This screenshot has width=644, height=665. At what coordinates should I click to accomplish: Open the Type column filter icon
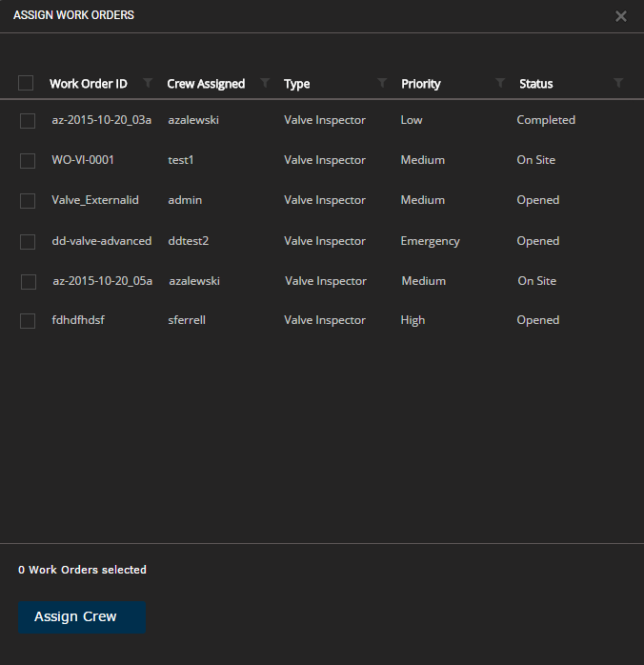click(382, 83)
